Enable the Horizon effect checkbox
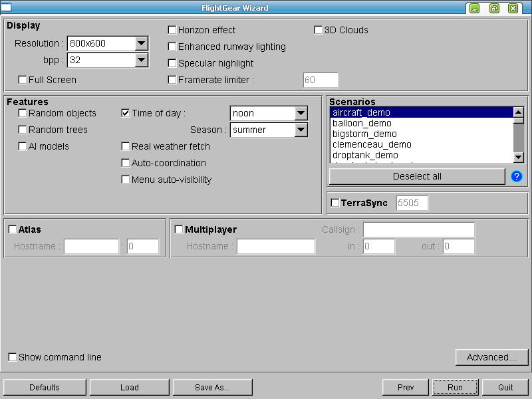The width and height of the screenshot is (532, 399). [x=172, y=30]
